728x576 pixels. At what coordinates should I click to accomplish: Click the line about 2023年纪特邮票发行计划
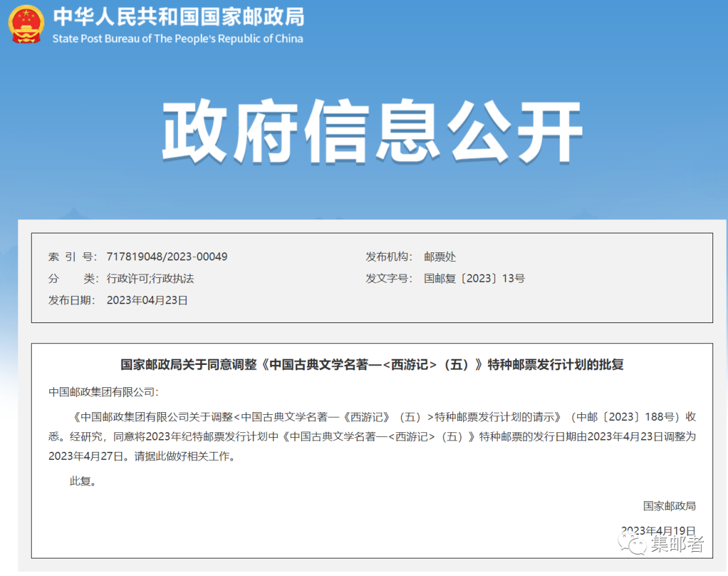tap(372, 436)
